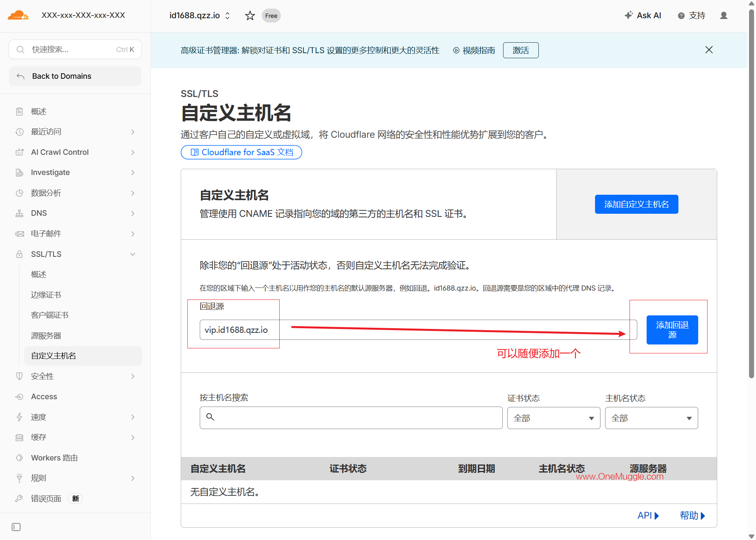
Task: Click the page vertical scrollbar
Action: (x=751, y=194)
